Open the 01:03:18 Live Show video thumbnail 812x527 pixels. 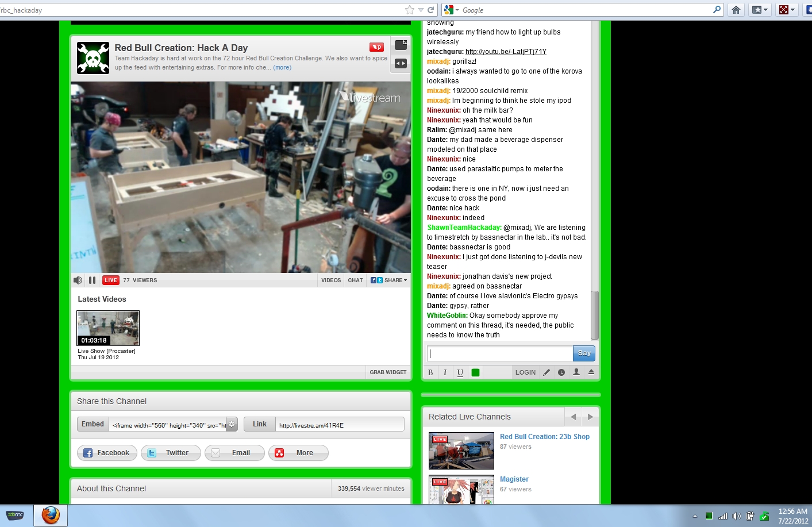click(108, 328)
